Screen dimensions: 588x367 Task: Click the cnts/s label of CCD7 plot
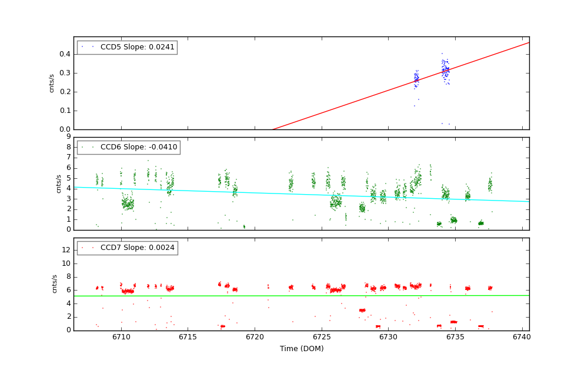[x=55, y=284]
